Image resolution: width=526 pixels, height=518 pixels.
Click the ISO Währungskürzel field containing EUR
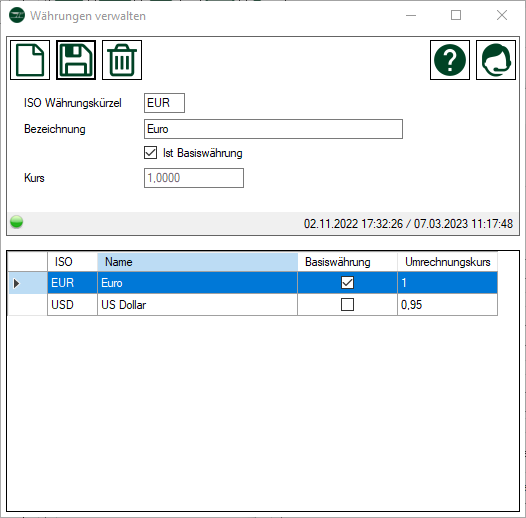tap(164, 103)
